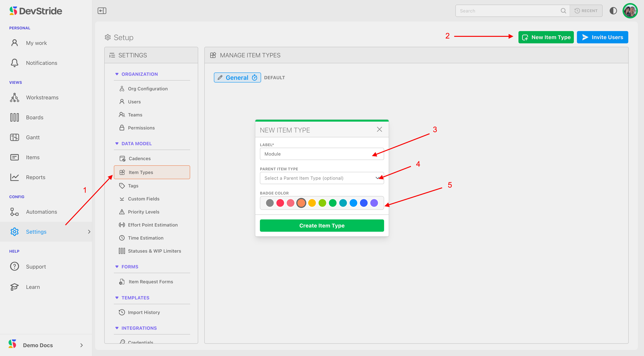The image size is (644, 356).
Task: Open the Parent Item Type dropdown
Action: (321, 178)
